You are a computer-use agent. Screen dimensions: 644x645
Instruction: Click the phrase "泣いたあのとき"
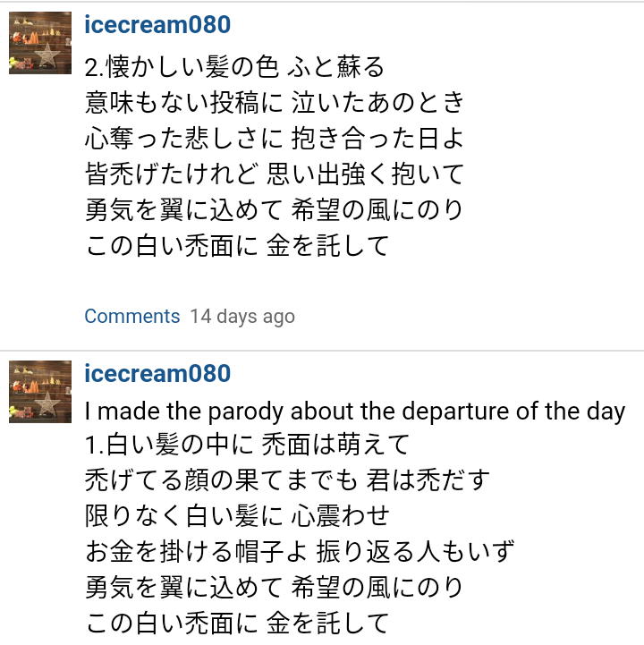(x=377, y=103)
